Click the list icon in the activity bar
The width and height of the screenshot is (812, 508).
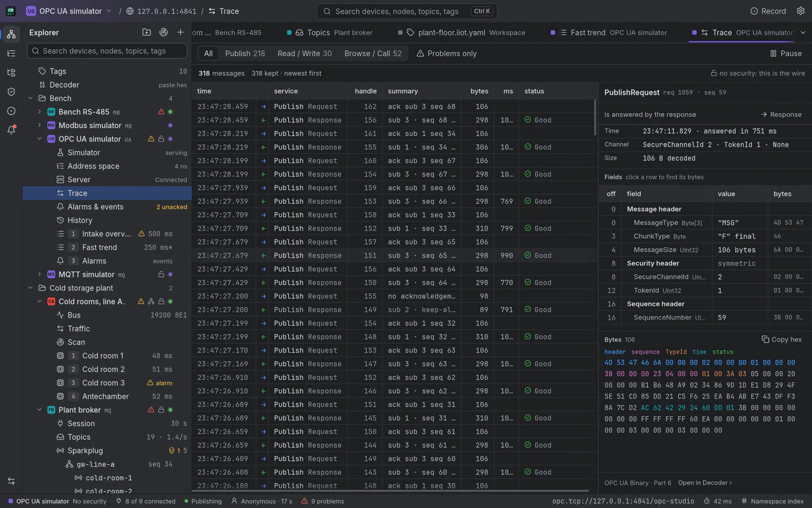pyautogui.click(x=11, y=53)
